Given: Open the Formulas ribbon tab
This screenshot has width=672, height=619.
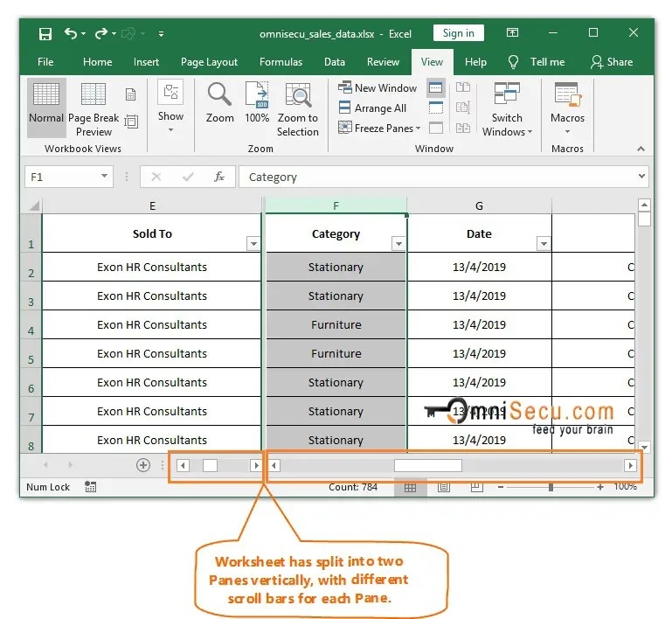Looking at the screenshot, I should (281, 62).
